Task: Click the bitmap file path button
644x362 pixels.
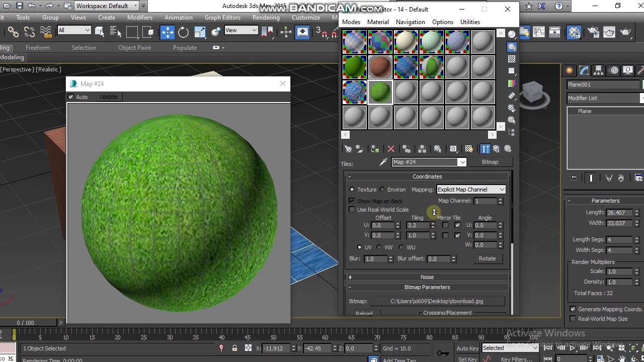Action: pyautogui.click(x=437, y=301)
